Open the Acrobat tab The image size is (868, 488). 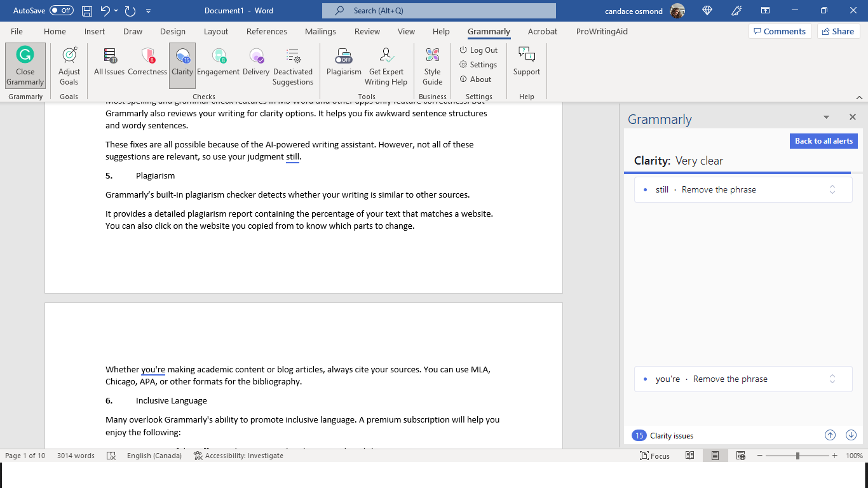tap(543, 31)
